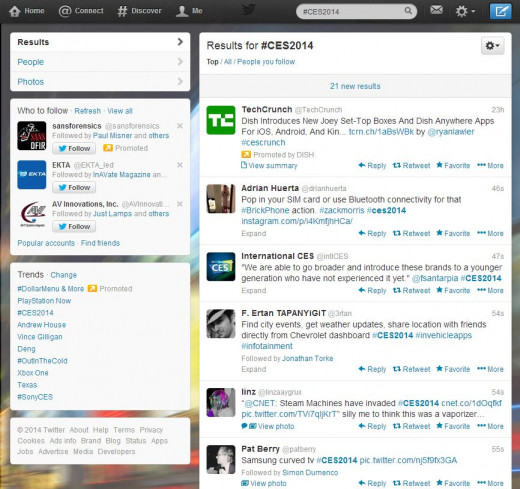The height and width of the screenshot is (489, 520).
Task: Retweet the International CES tweet
Action: tap(411, 290)
